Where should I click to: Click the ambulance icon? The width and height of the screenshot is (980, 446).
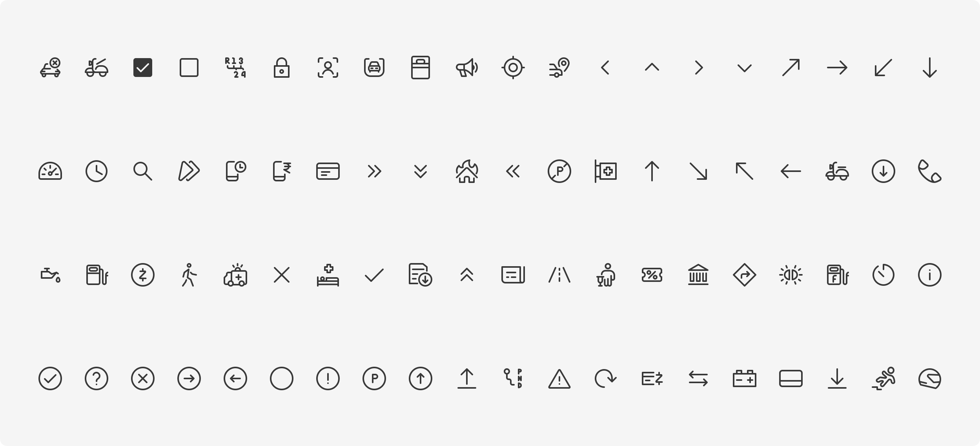pyautogui.click(x=235, y=275)
